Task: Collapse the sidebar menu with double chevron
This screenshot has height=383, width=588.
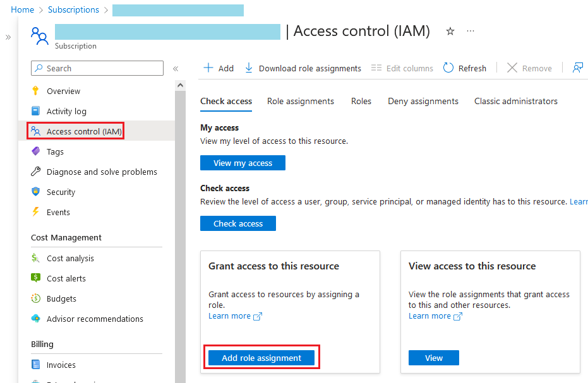Action: pos(176,68)
